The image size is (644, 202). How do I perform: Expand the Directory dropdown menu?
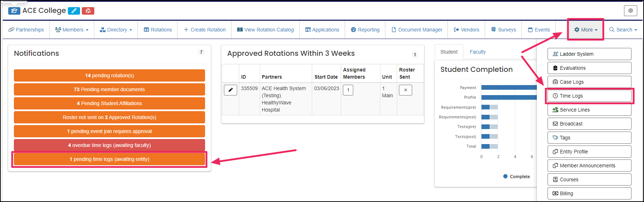[x=116, y=30]
